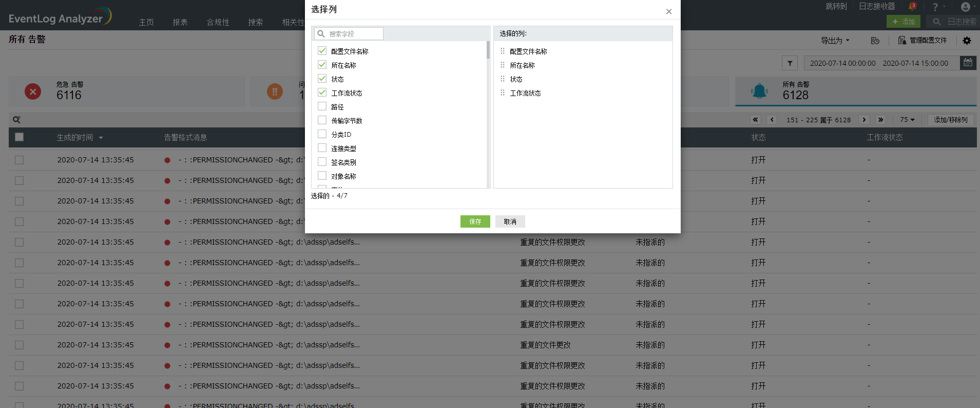The width and height of the screenshot is (980, 408).
Task: Open the 日志接收器 link
Action: point(877,6)
